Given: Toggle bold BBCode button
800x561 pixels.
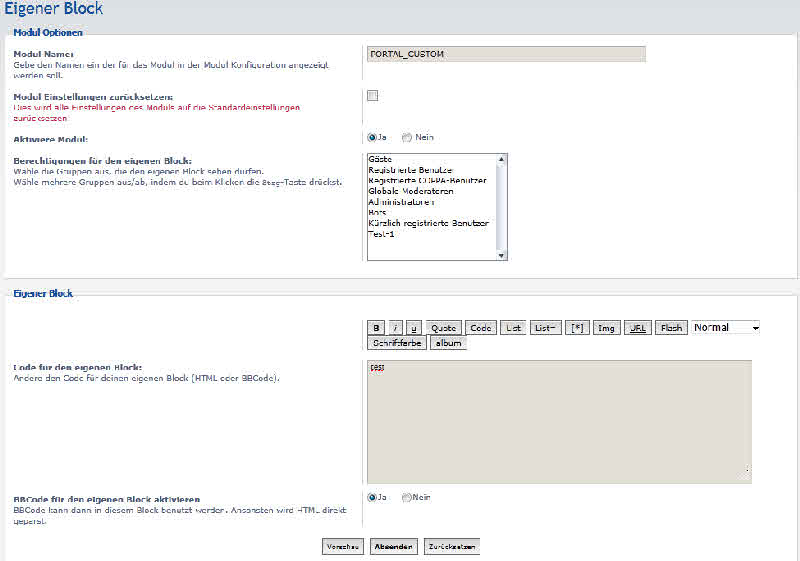Looking at the screenshot, I should pos(376,328).
